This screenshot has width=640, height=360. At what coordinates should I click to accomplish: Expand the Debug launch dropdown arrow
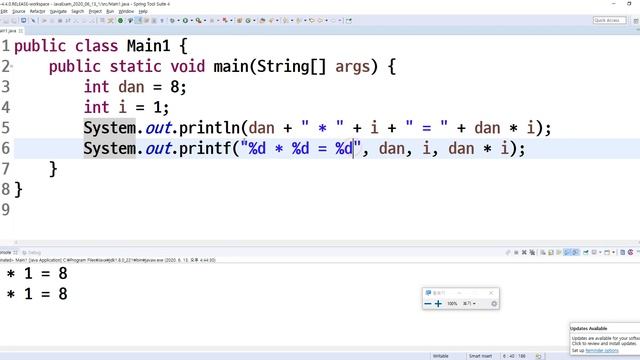pos(178,20)
